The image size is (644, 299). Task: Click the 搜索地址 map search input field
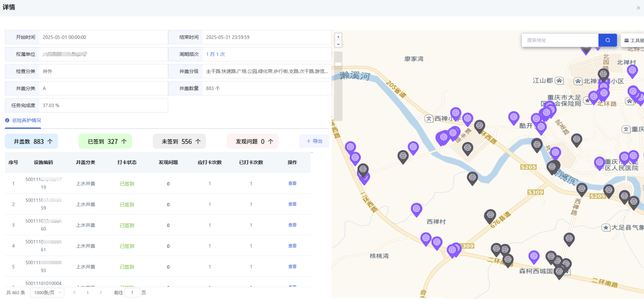click(x=560, y=40)
